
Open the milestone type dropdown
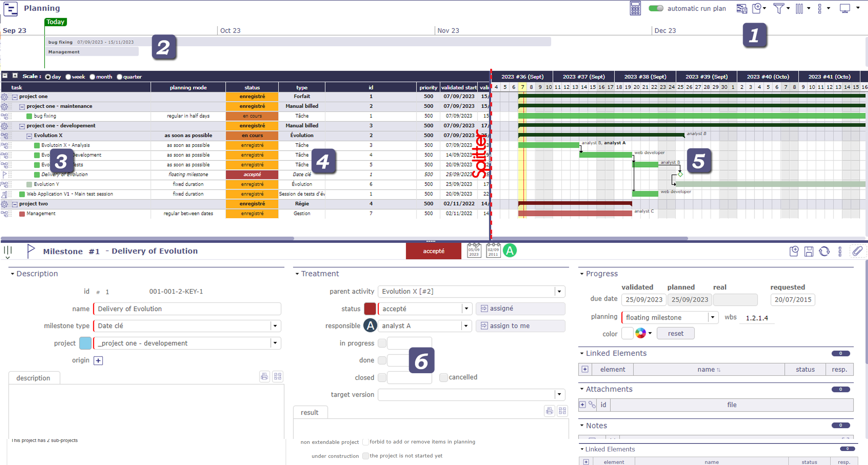coord(275,326)
